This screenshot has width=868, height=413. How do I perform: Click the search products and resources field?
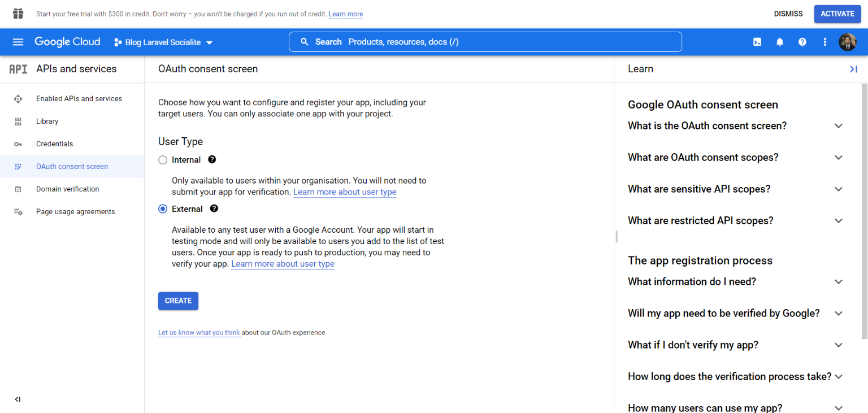pyautogui.click(x=485, y=42)
